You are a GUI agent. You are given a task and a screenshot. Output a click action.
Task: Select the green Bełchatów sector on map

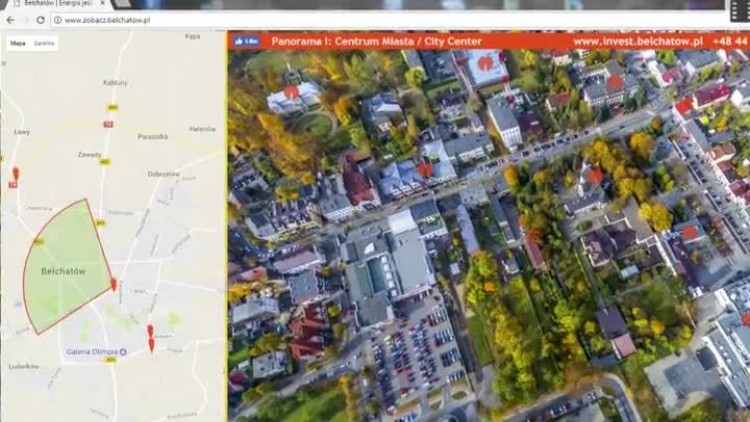coord(67,268)
